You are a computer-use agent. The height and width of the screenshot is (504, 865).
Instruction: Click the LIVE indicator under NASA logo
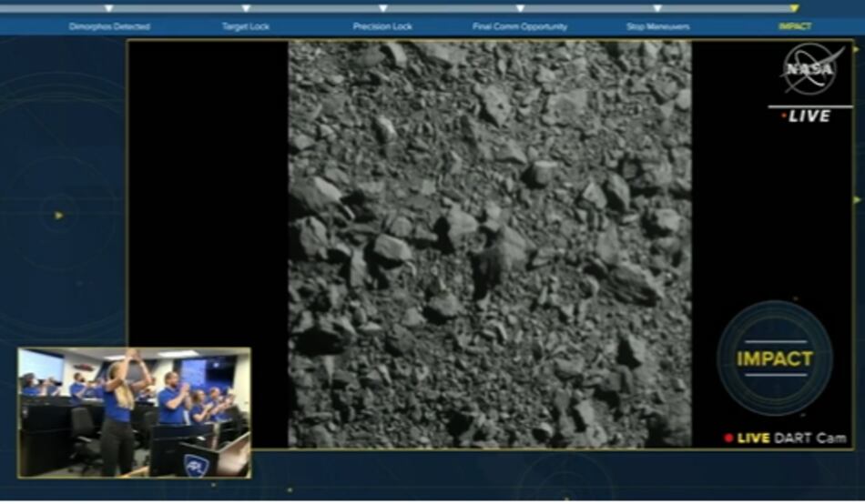point(806,116)
